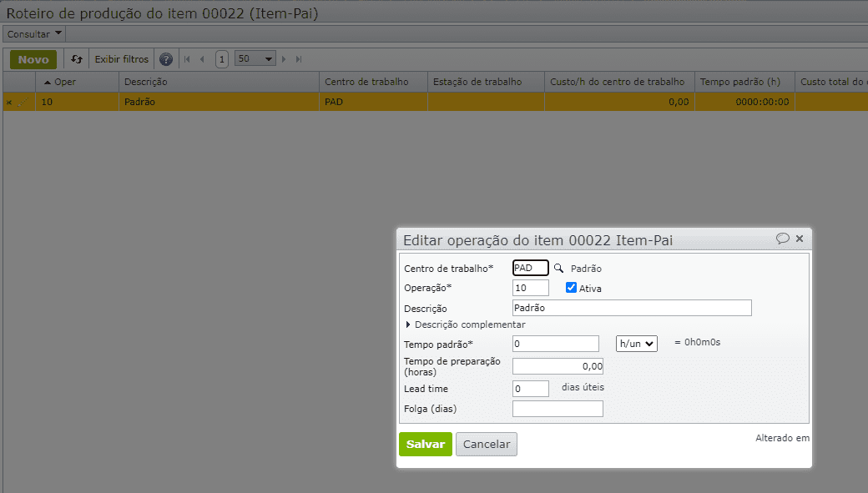
Task: Click the 0,00 cost cell in the row
Action: (619, 102)
